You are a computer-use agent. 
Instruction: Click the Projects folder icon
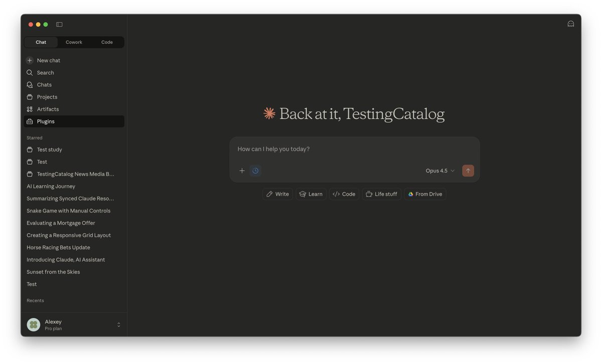(30, 97)
